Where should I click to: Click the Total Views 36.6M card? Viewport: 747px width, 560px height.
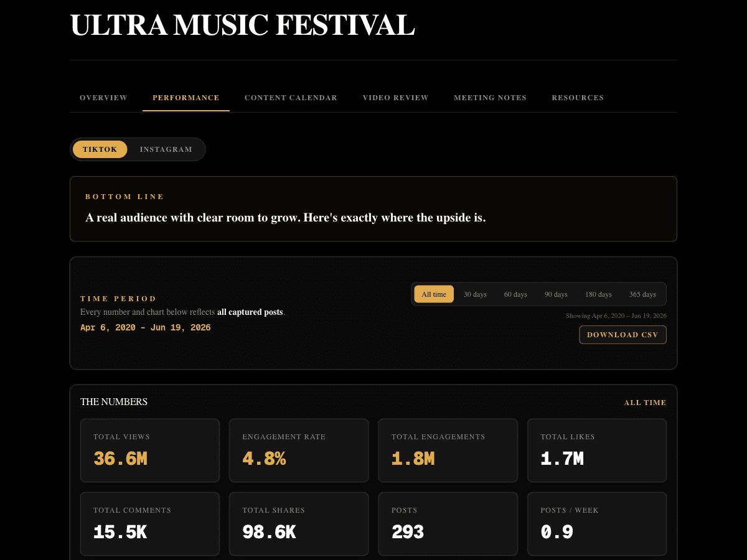click(x=150, y=450)
